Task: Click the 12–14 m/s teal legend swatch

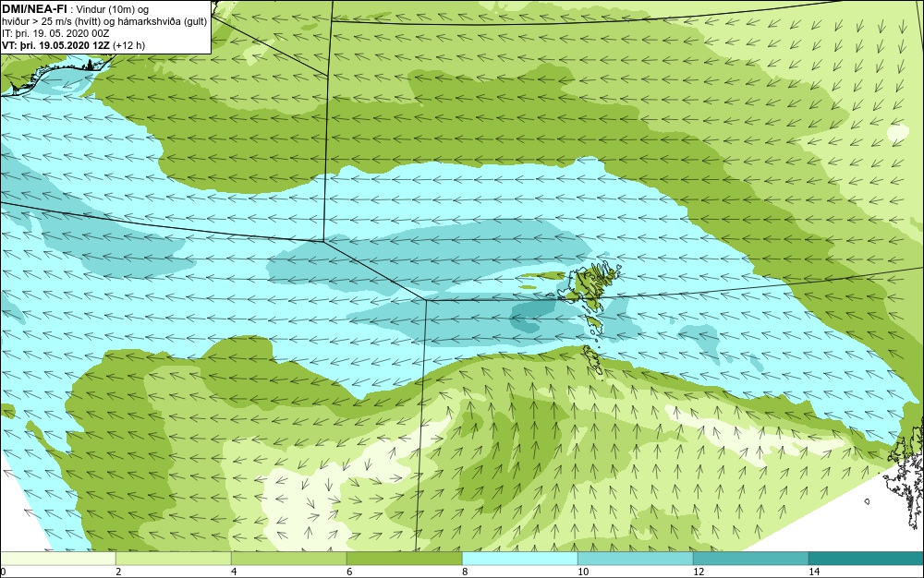Action: 750,559
